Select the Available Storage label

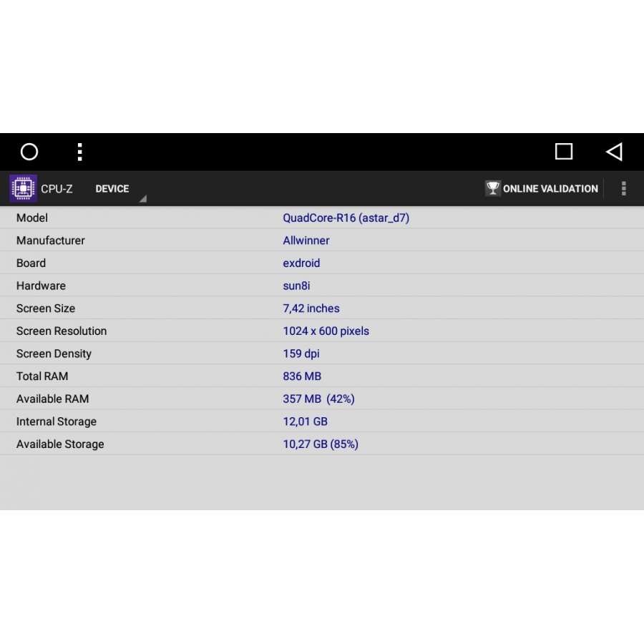pyautogui.click(x=60, y=444)
